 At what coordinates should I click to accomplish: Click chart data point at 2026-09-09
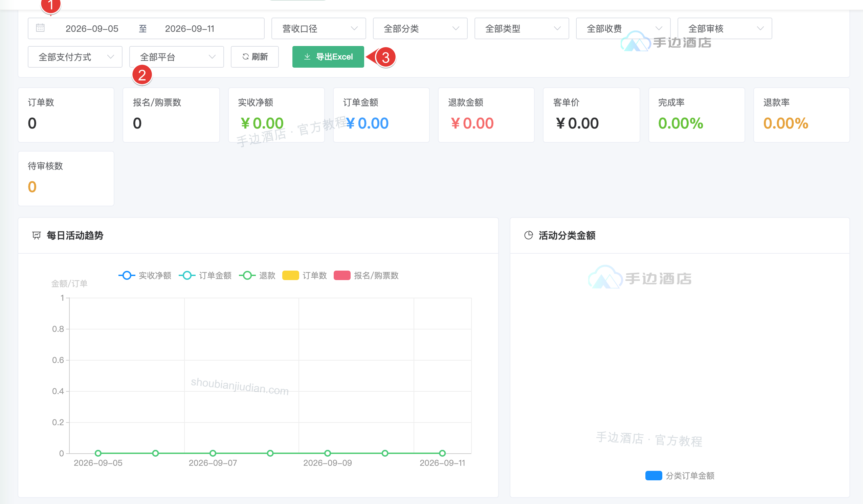327,453
